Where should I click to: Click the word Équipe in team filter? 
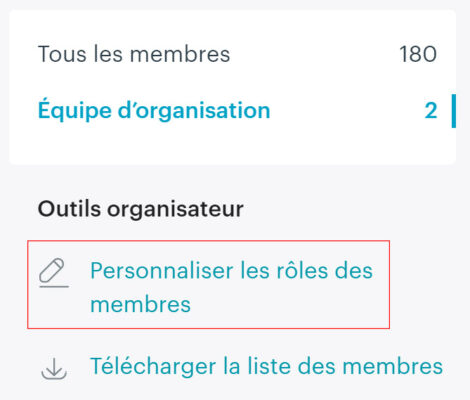tap(74, 110)
